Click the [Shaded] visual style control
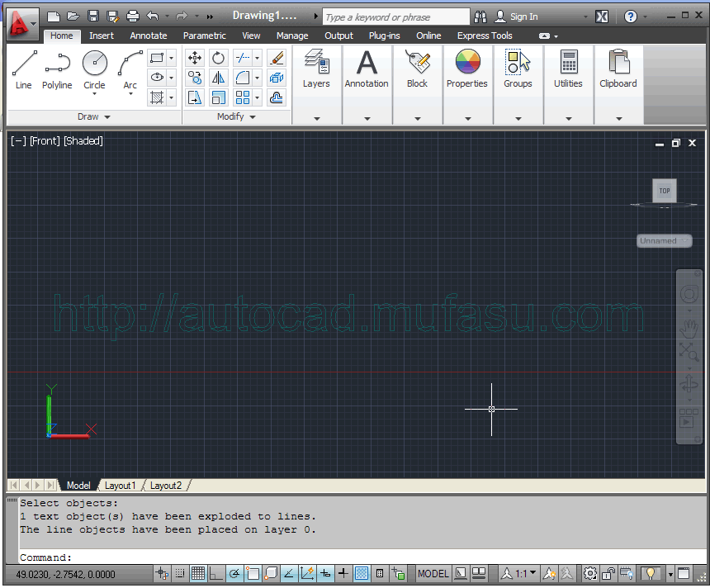 [x=83, y=141]
